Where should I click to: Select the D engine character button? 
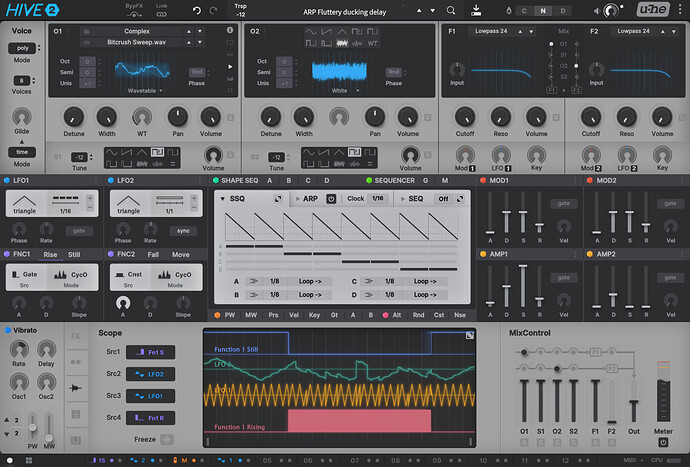pos(562,11)
